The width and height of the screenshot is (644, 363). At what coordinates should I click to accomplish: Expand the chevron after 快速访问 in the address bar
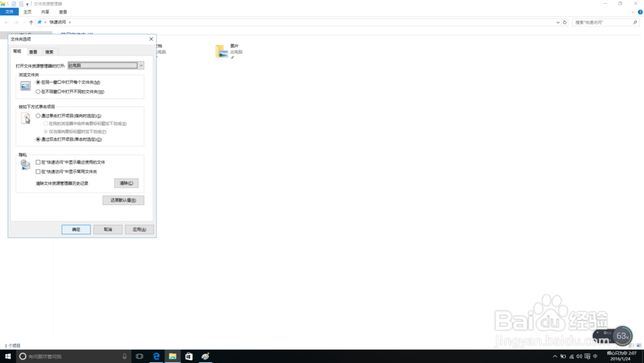point(70,22)
